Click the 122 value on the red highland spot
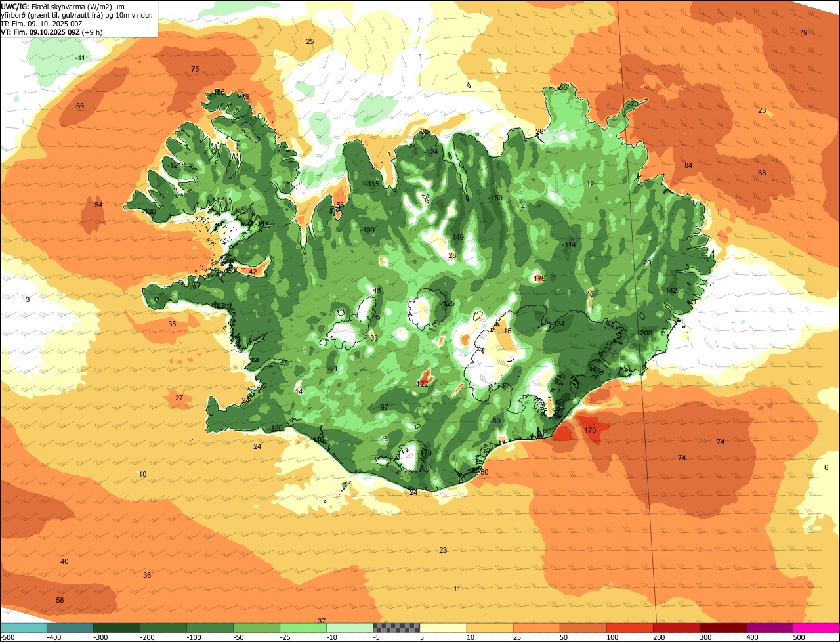This screenshot has height=642, width=840. pyautogui.click(x=423, y=384)
